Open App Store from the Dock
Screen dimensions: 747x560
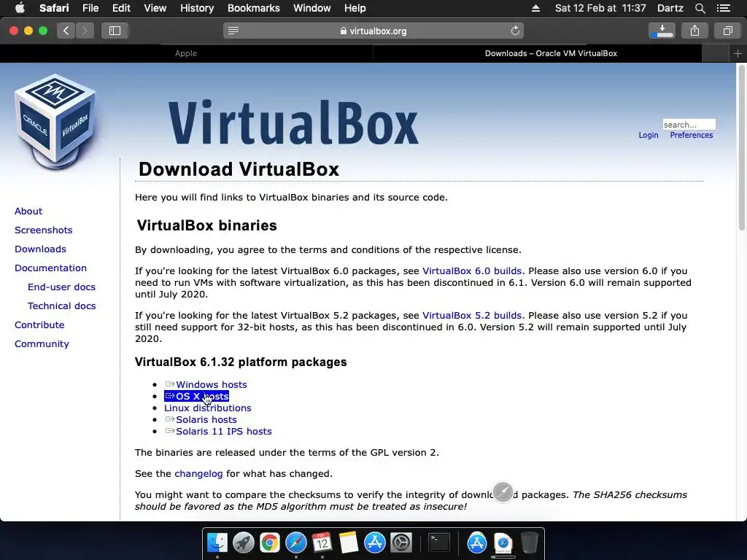[x=375, y=542]
